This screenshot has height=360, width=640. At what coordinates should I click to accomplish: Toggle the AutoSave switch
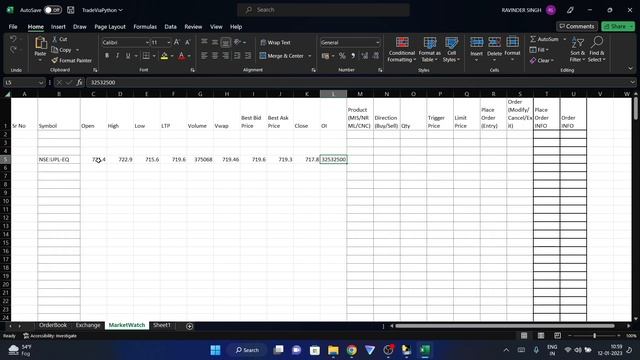53,10
